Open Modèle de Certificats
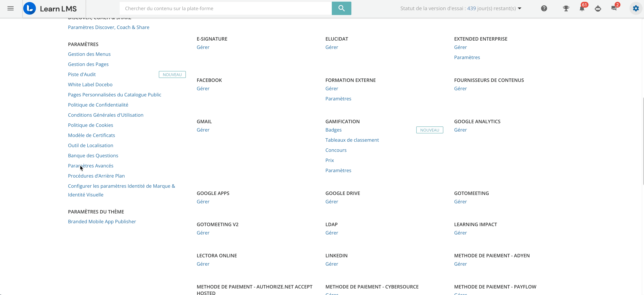The height and width of the screenshot is (295, 644). point(92,135)
